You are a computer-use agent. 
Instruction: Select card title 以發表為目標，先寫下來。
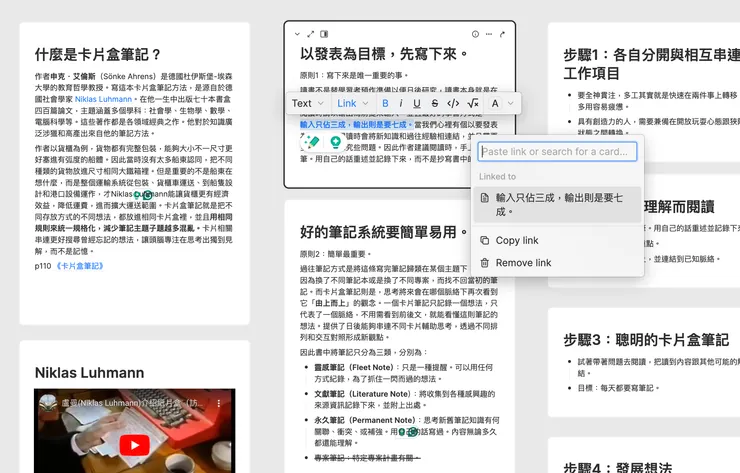click(385, 54)
